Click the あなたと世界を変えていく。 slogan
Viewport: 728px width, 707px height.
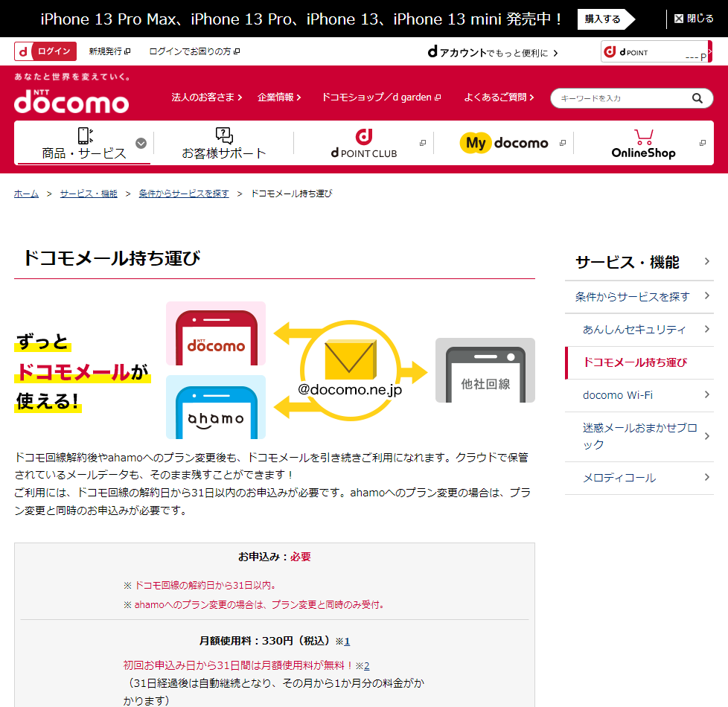72,77
